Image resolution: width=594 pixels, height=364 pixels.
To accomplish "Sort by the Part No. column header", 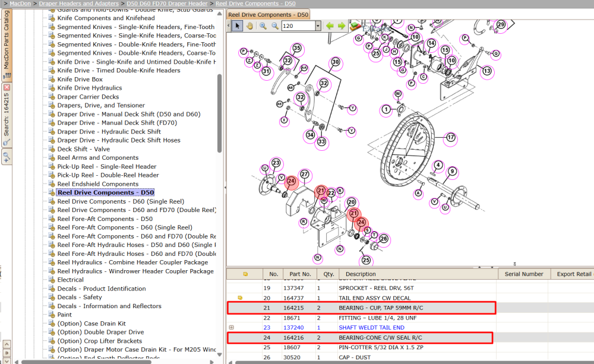I will click(300, 274).
